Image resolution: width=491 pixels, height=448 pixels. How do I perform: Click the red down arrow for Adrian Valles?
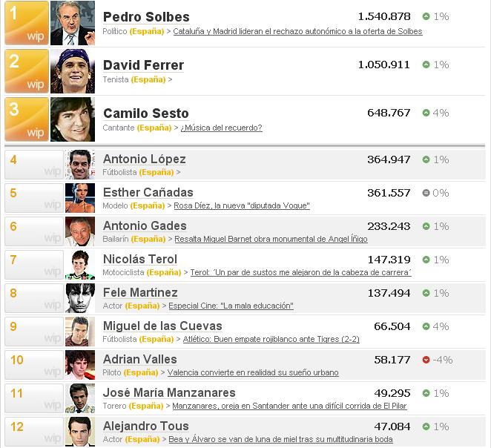click(426, 360)
